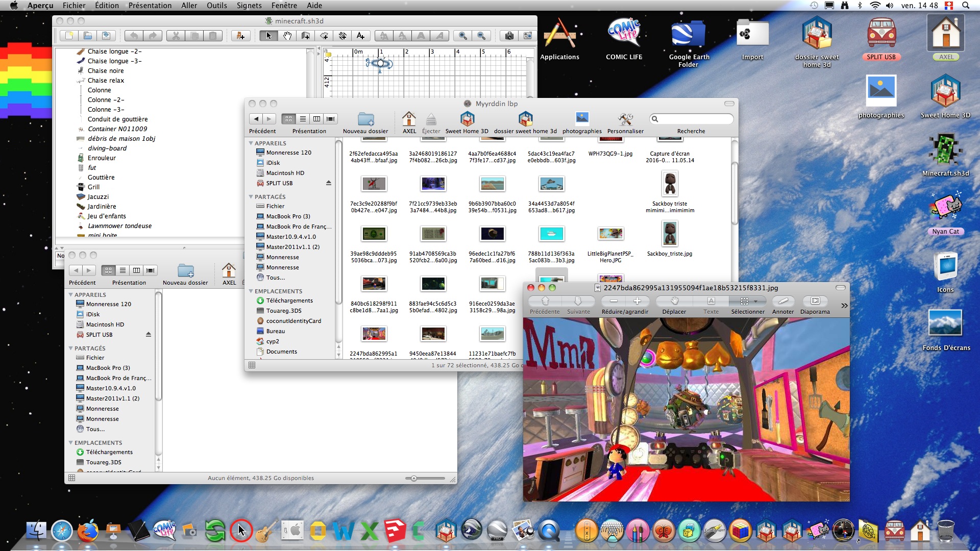Open Spotlight magnifier in menu bar
980x551 pixels.
point(966,6)
